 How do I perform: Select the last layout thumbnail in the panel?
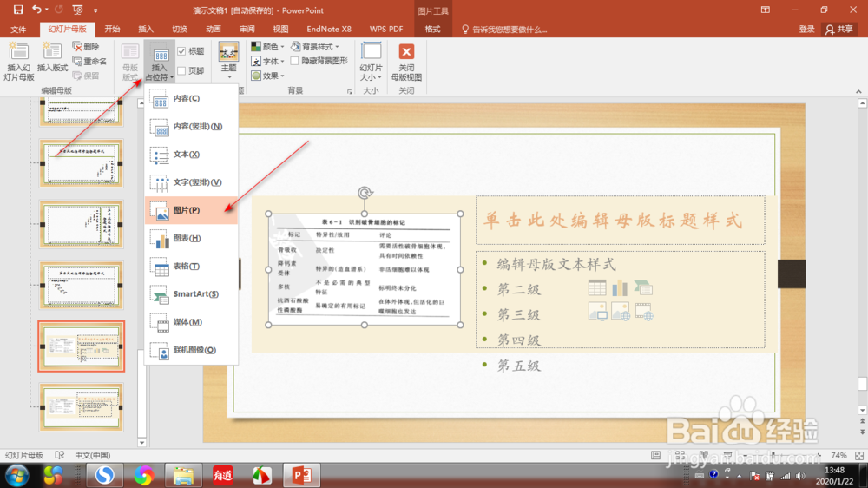tap(82, 407)
